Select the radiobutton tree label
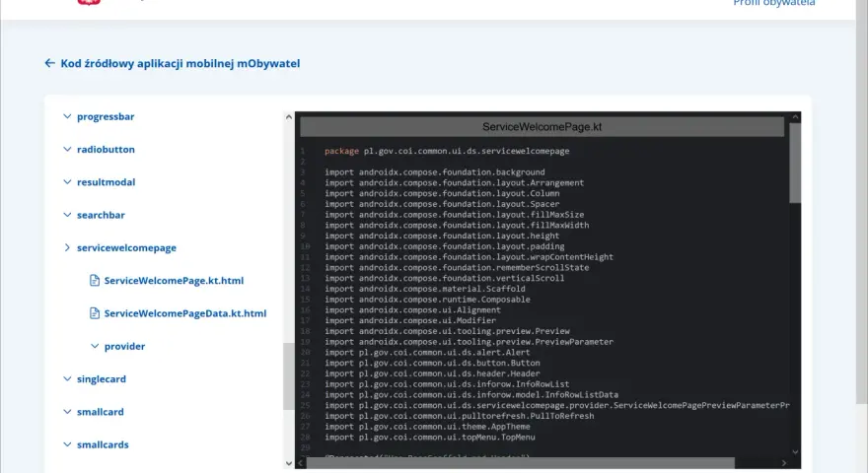This screenshot has width=868, height=473. pyautogui.click(x=106, y=150)
